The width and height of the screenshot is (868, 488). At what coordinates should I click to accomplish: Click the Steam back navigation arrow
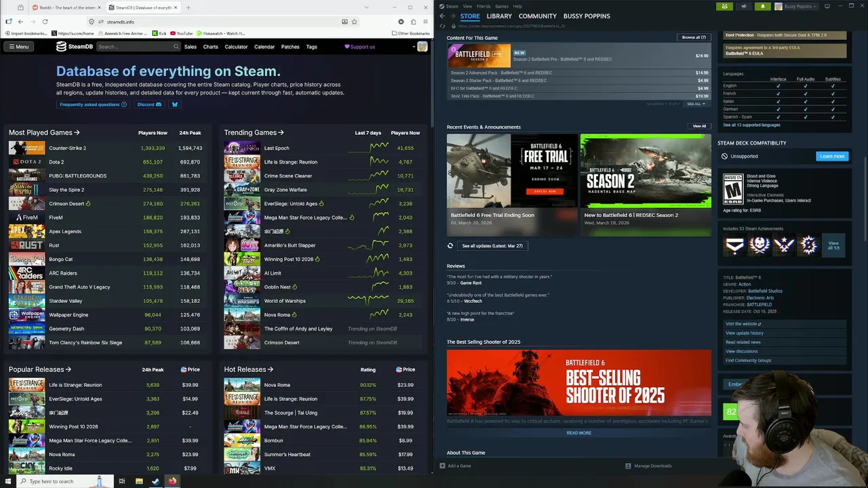click(x=442, y=16)
